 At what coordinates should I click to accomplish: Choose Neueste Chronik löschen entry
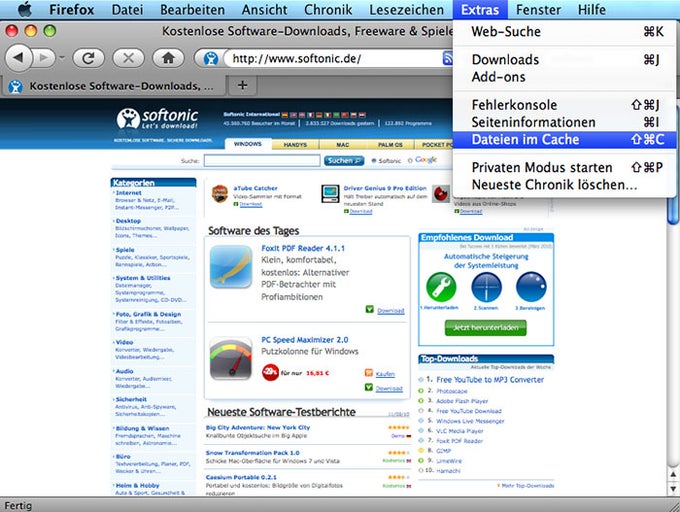(564, 185)
